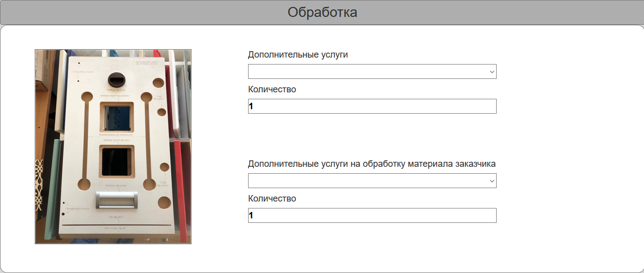Click the first "Количество" input field
The image size is (644, 273).
(372, 106)
